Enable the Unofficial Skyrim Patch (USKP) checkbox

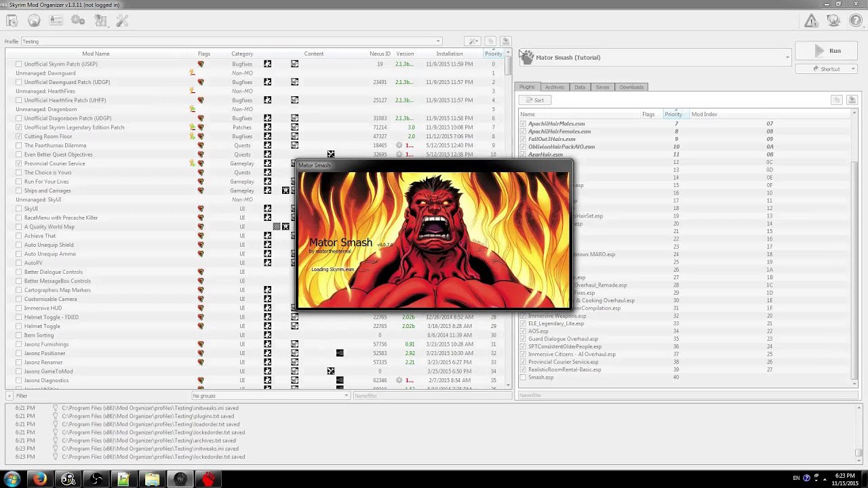(x=19, y=64)
